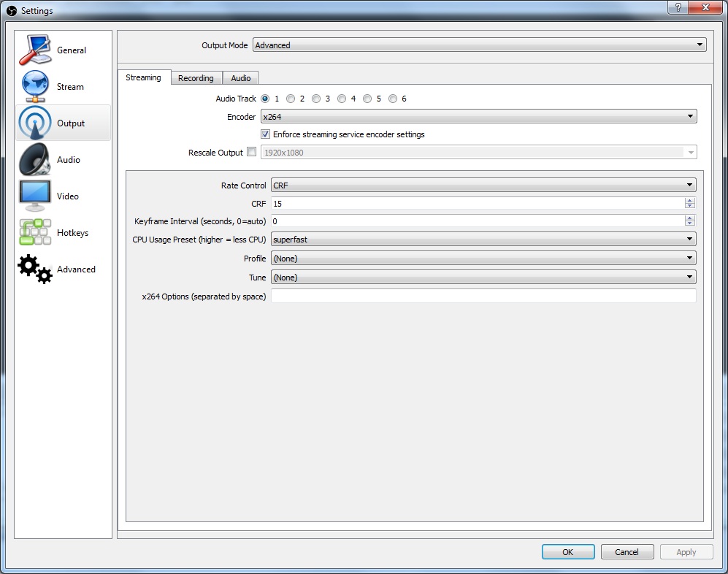728x574 pixels.
Task: Select audio track 4 radio button
Action: click(x=342, y=99)
